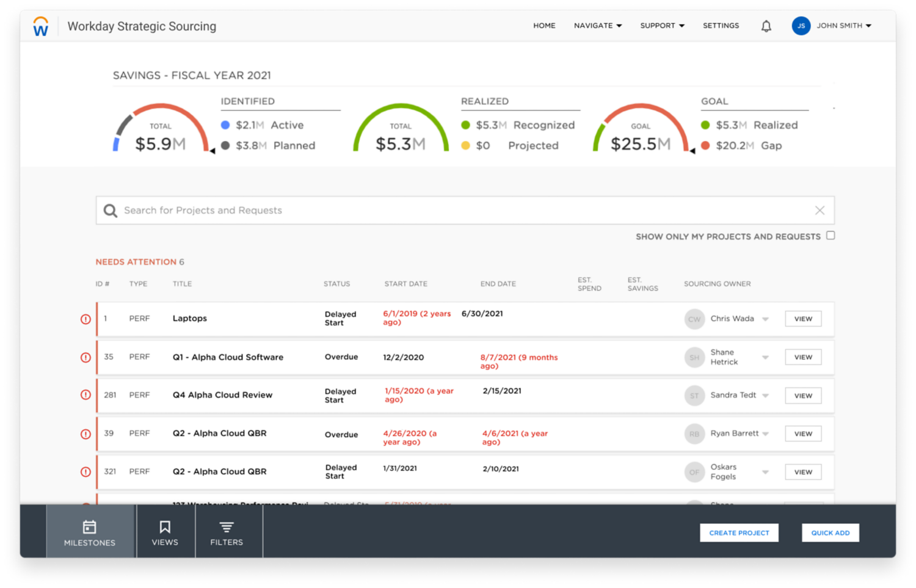Click the Realized savings gauge
Screen dimensions: 916x588
coord(400,131)
